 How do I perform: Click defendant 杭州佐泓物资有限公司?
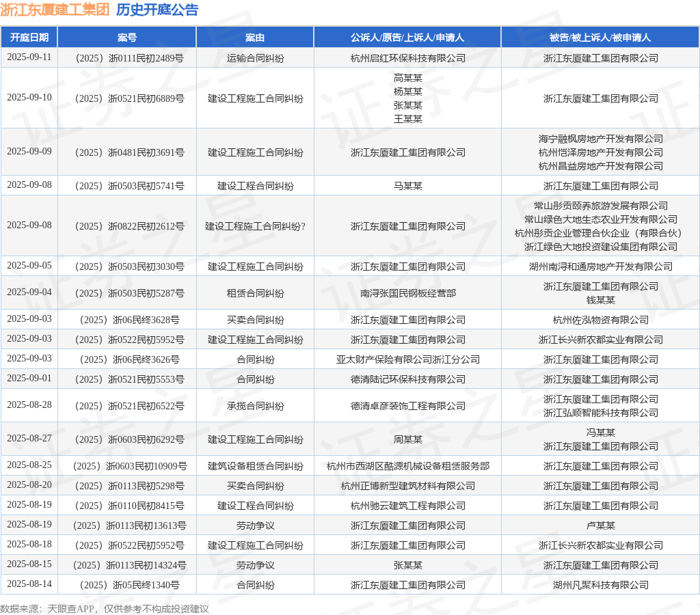coord(601,320)
